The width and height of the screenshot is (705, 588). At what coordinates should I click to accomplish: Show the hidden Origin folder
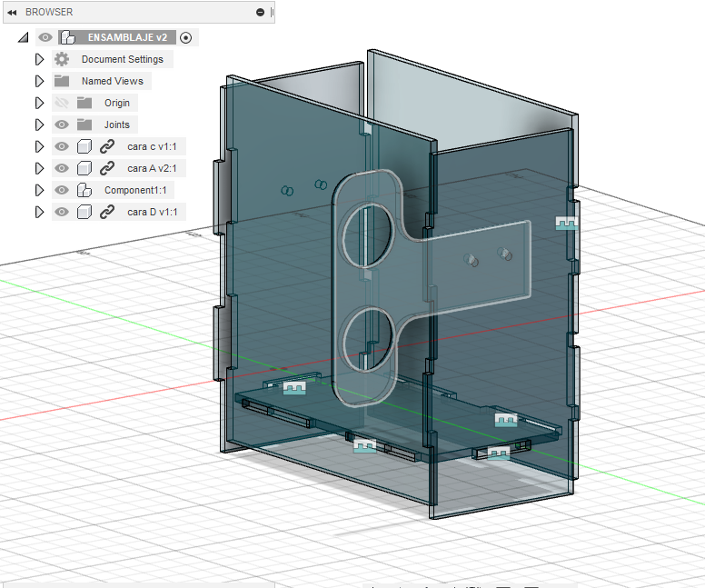tap(62, 103)
